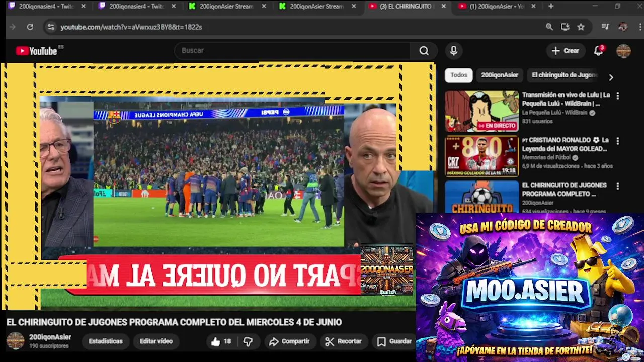Screen dimensions: 644x362
Task: Click the Editar vídeo button
Action: pyautogui.click(x=156, y=341)
